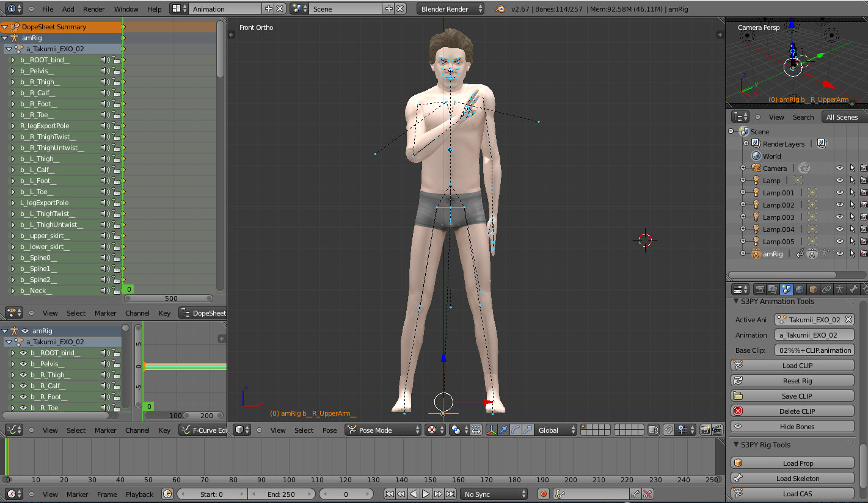Open the Pose Mode dropdown
This screenshot has width=868, height=503.
[383, 430]
